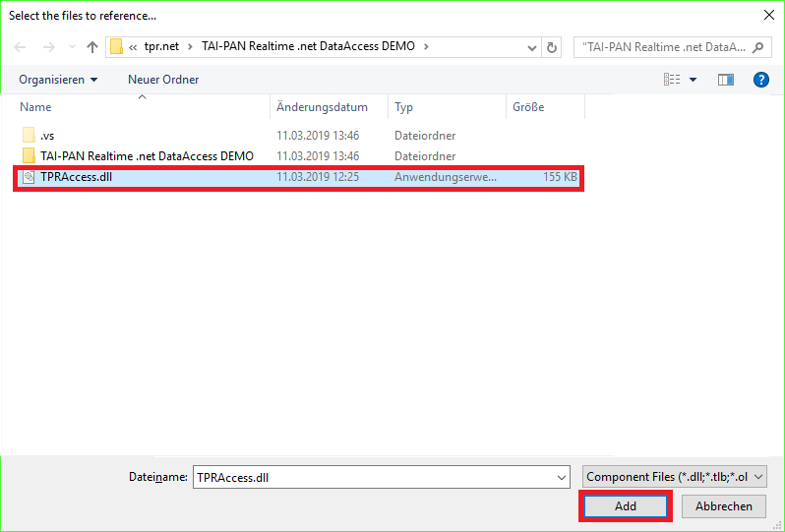Change the view layout icon
Screen dimensions: 785x532
pyautogui.click(x=672, y=80)
